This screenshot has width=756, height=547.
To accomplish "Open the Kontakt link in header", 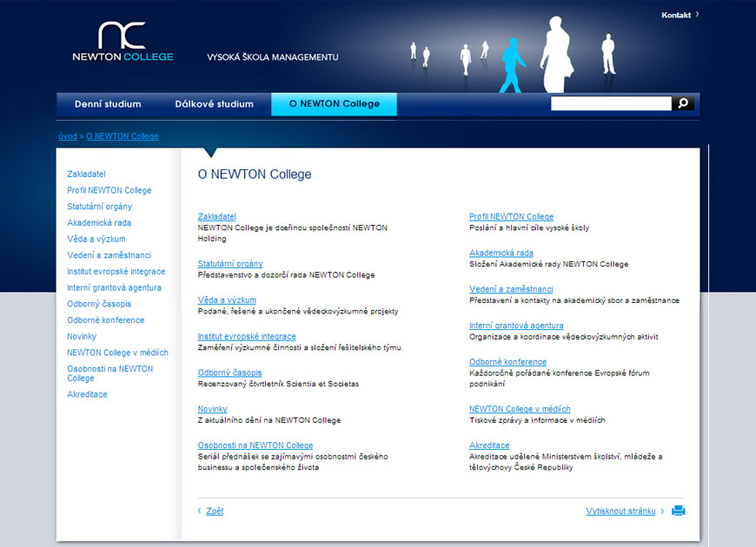I will click(676, 16).
